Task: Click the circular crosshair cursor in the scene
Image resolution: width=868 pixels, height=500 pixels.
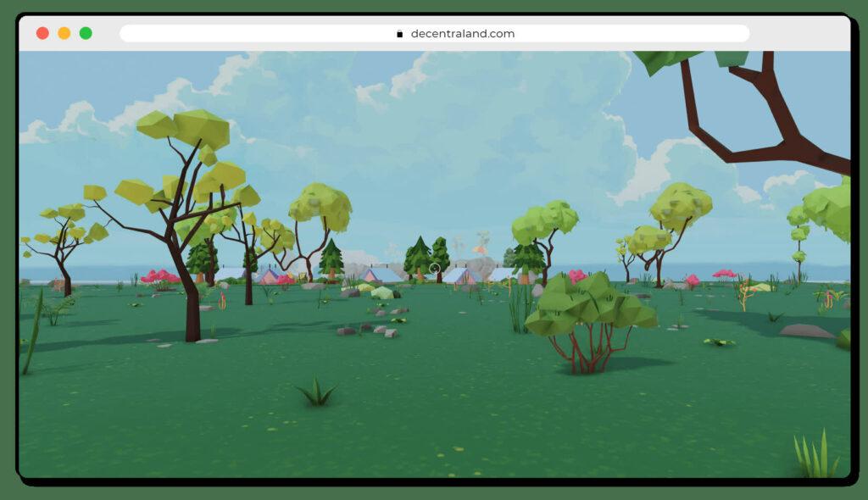Action: (435, 269)
